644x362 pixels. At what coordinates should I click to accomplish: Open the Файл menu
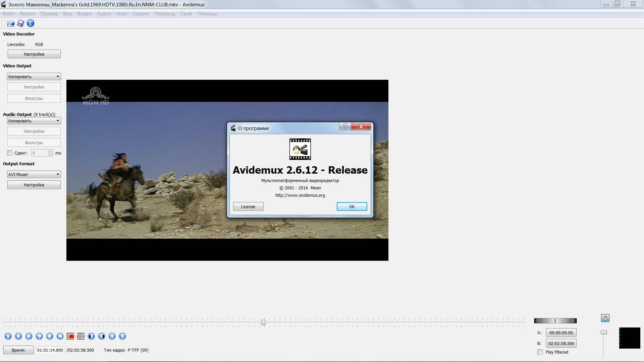point(9,14)
